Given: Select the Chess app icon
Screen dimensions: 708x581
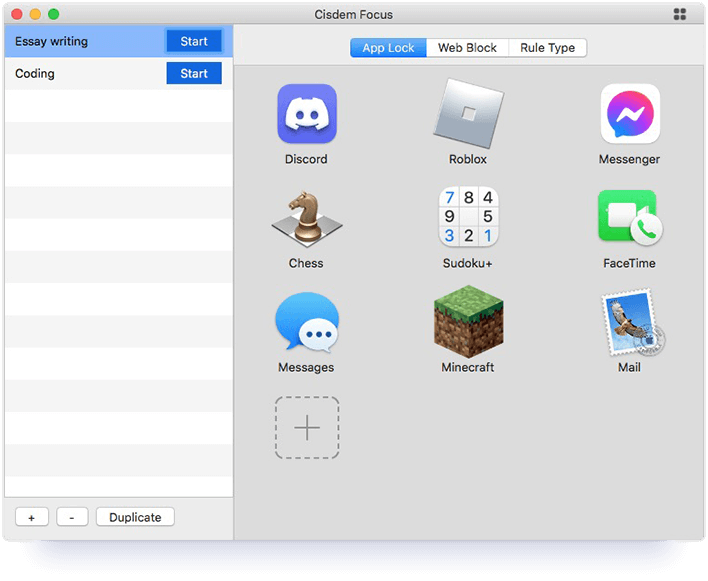Looking at the screenshot, I should point(307,219).
